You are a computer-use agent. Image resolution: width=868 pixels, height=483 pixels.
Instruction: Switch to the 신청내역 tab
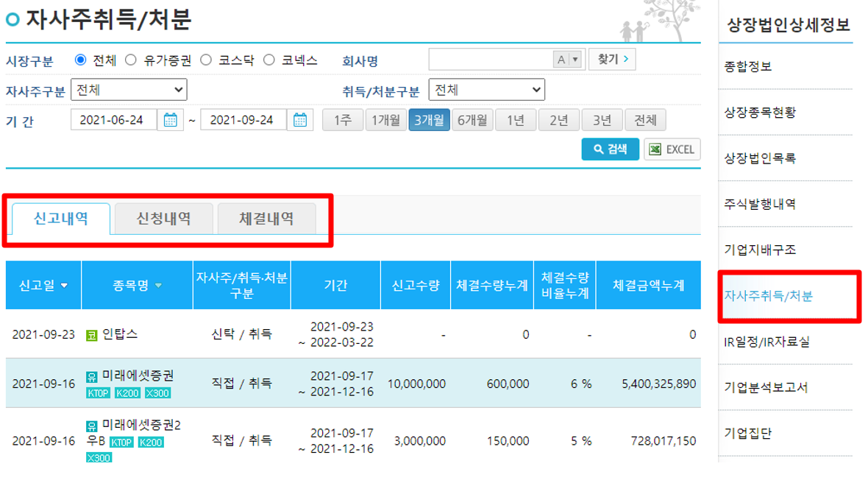pyautogui.click(x=164, y=219)
